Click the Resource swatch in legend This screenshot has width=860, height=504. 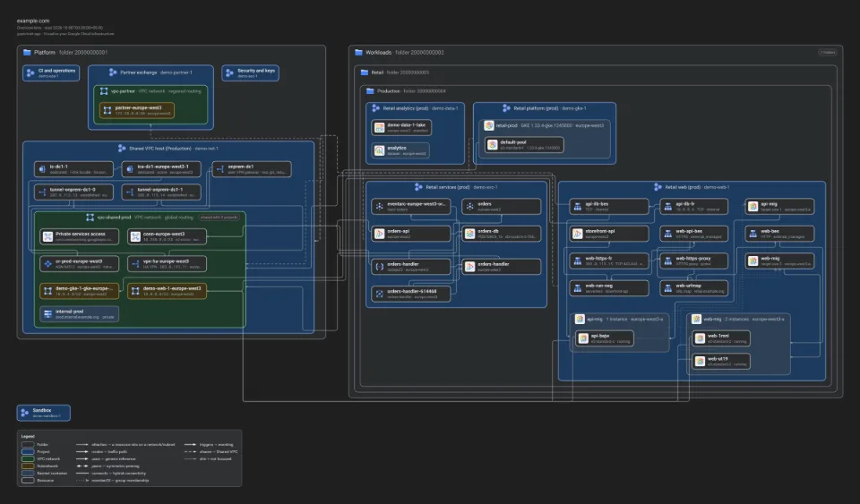(x=28, y=481)
